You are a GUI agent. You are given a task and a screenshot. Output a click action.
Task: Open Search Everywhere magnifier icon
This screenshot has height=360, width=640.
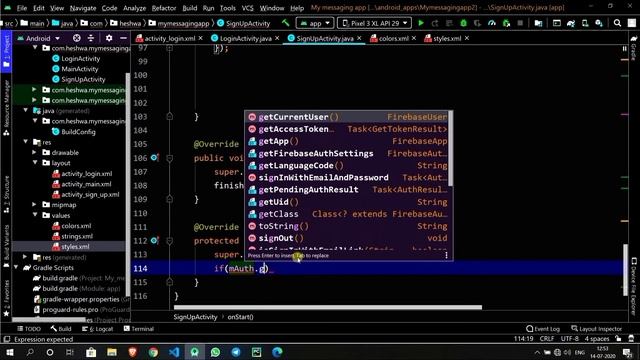point(617,23)
